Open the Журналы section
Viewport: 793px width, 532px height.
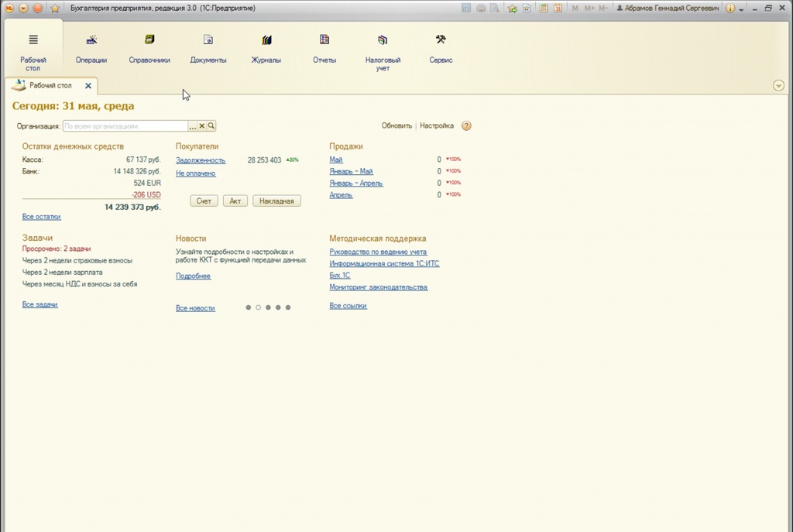[266, 50]
